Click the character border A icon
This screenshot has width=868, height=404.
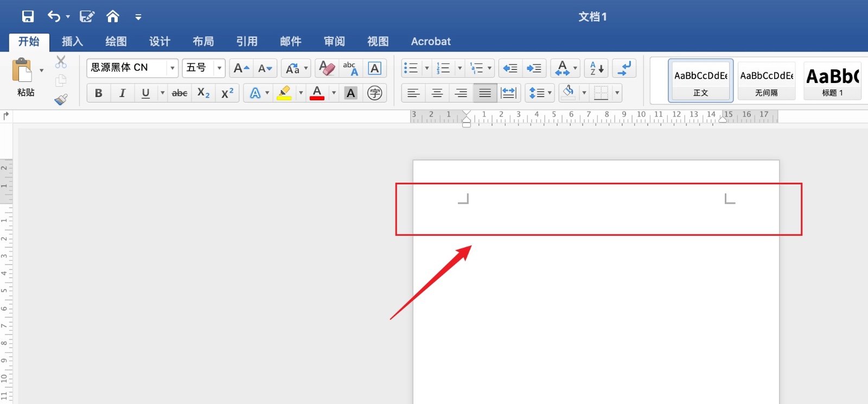374,68
